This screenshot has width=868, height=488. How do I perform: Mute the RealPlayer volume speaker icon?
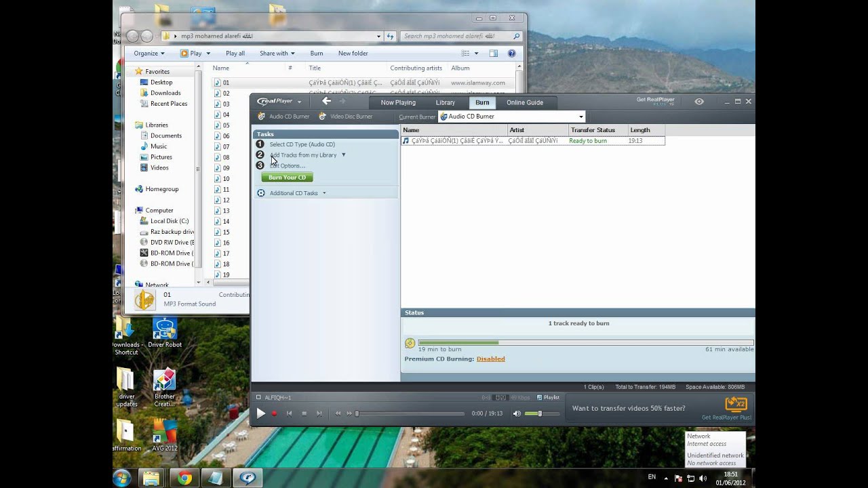tap(517, 413)
